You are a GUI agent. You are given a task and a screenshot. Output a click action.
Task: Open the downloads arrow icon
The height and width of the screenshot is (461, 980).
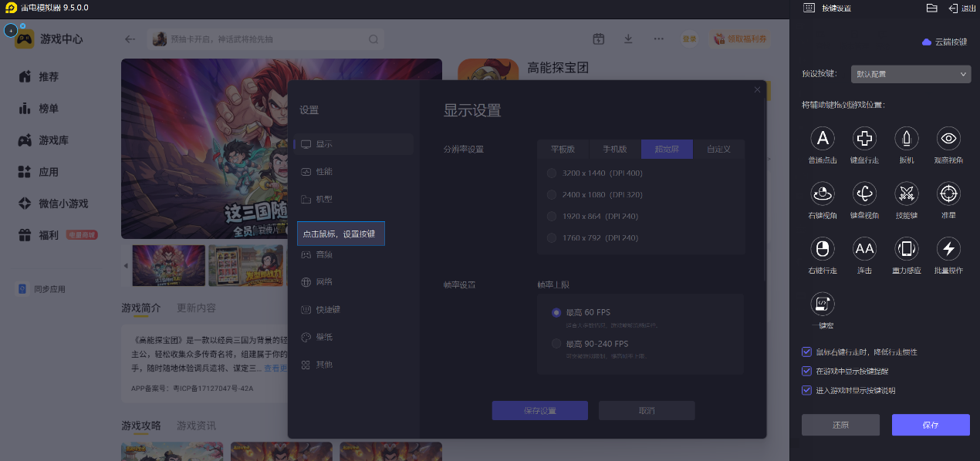pos(628,39)
